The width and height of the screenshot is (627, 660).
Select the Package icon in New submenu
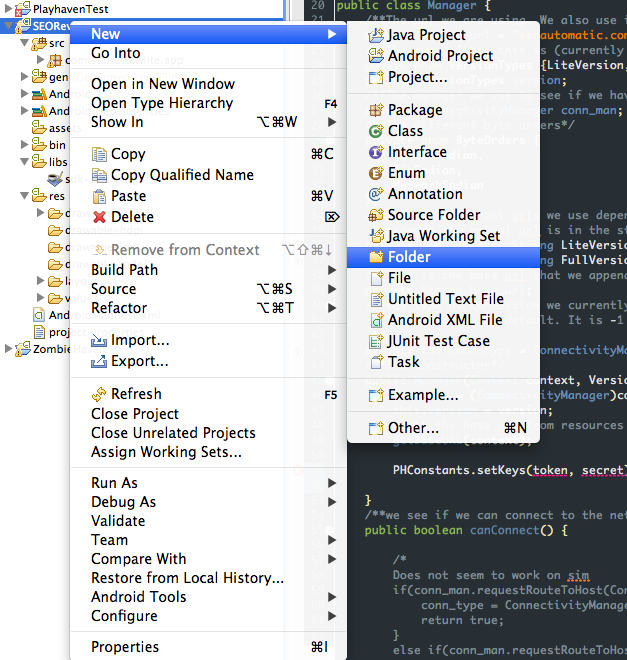[375, 110]
